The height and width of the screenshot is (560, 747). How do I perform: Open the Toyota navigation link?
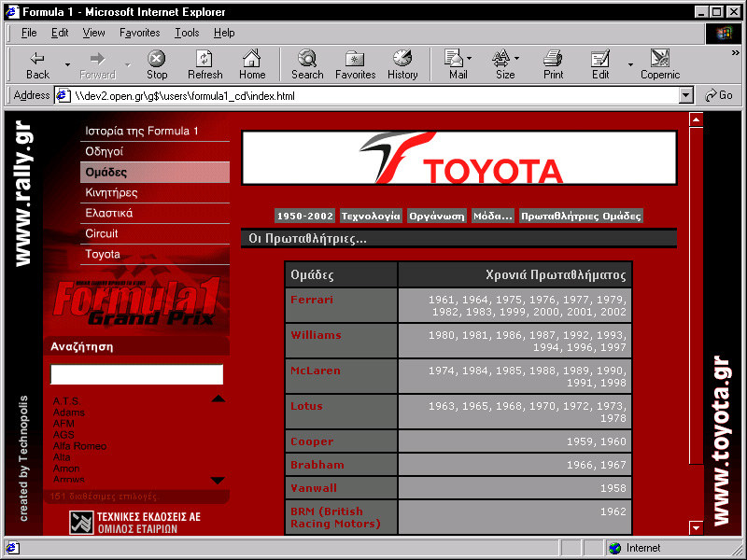155,254
